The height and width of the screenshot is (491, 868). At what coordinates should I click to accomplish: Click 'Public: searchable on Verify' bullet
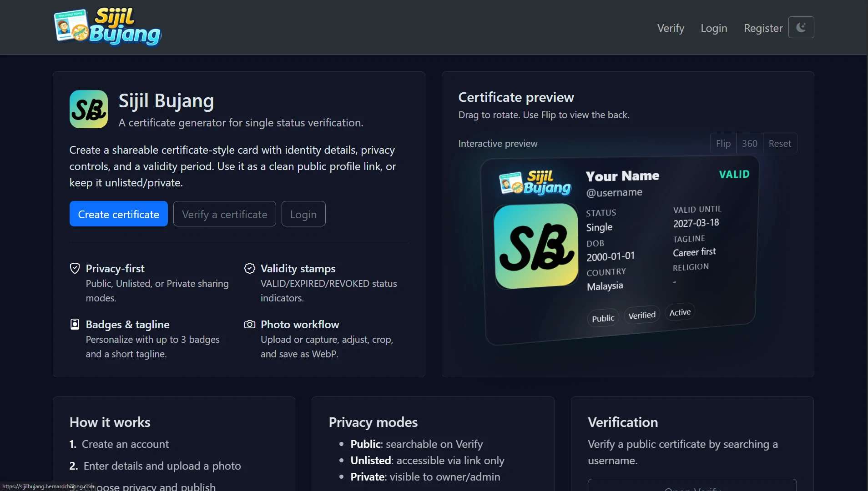417,444
